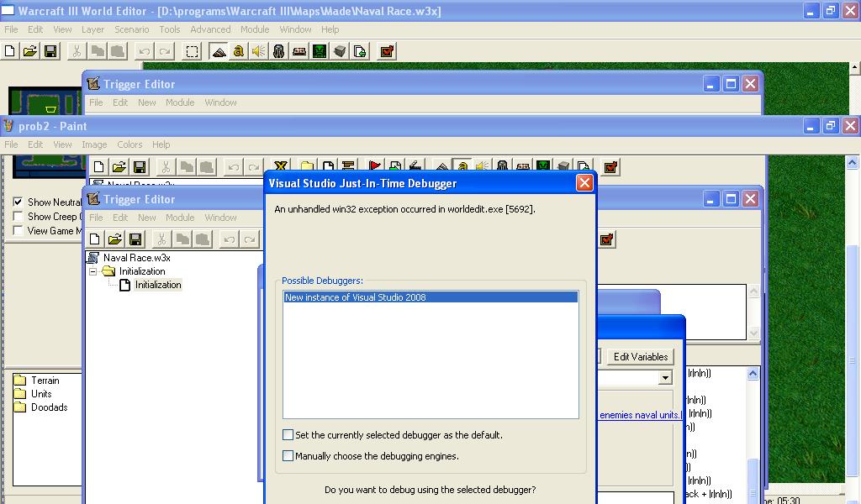Click Cut scissors icon in upper Trigger toolbar

point(166,166)
